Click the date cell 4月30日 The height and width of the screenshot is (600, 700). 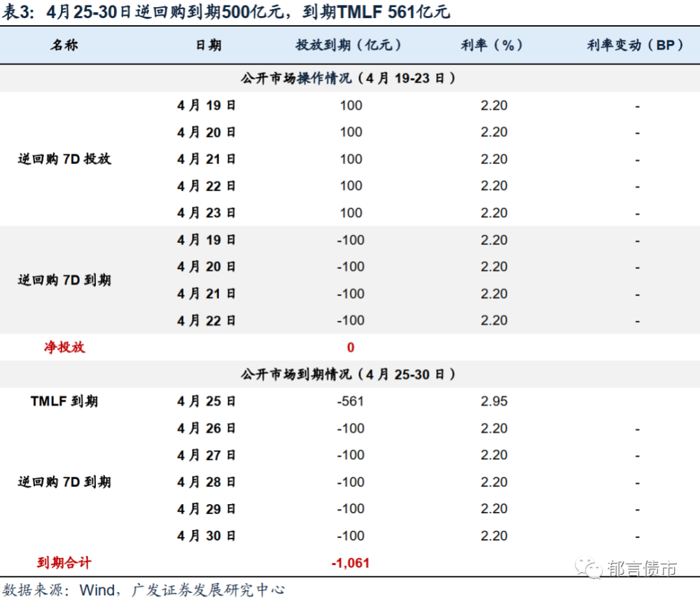click(206, 536)
